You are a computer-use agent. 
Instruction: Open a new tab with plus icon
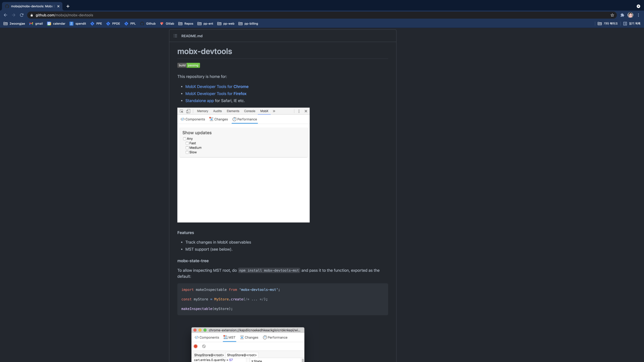(68, 6)
